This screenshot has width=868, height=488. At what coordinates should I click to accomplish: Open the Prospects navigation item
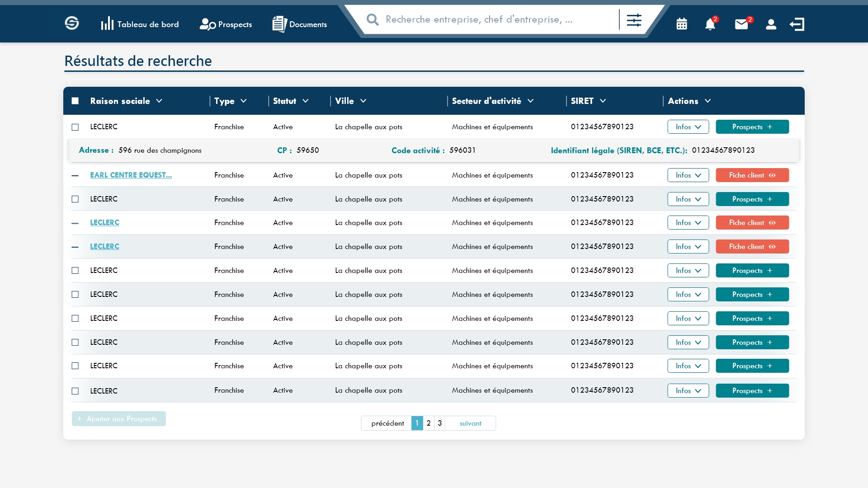click(226, 24)
